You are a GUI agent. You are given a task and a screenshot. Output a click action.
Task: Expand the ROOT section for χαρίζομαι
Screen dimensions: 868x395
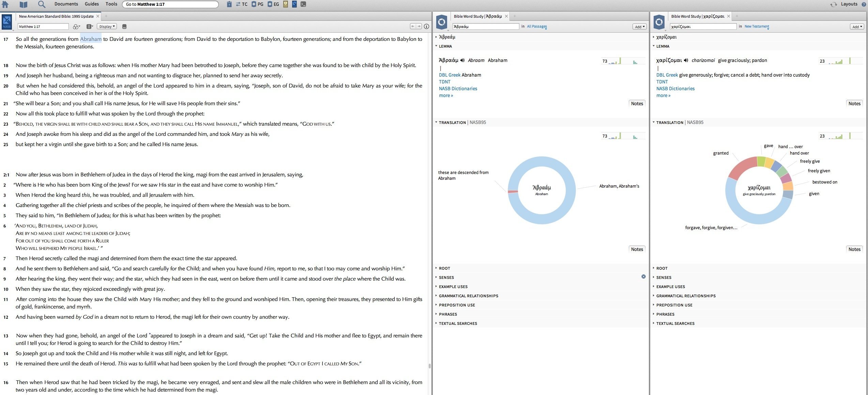click(x=662, y=268)
